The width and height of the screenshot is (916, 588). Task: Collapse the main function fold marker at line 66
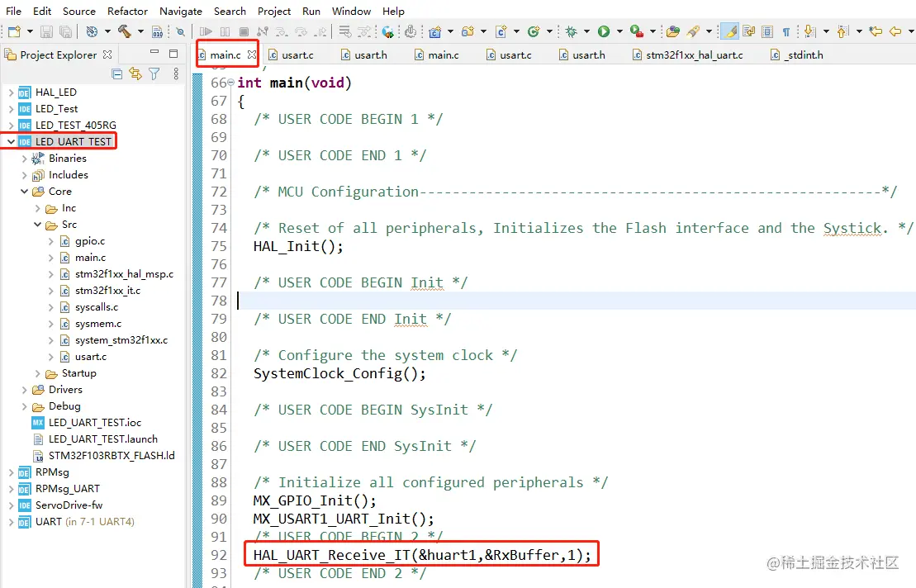coord(230,83)
